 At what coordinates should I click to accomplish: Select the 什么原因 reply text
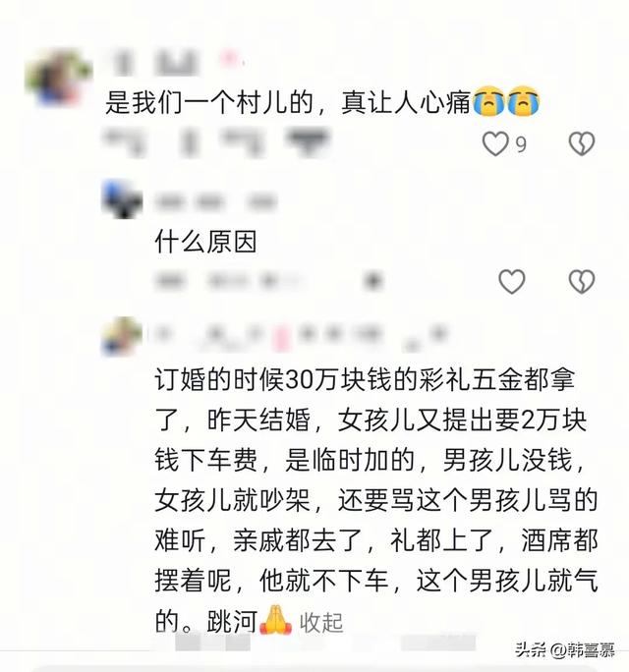click(x=205, y=242)
